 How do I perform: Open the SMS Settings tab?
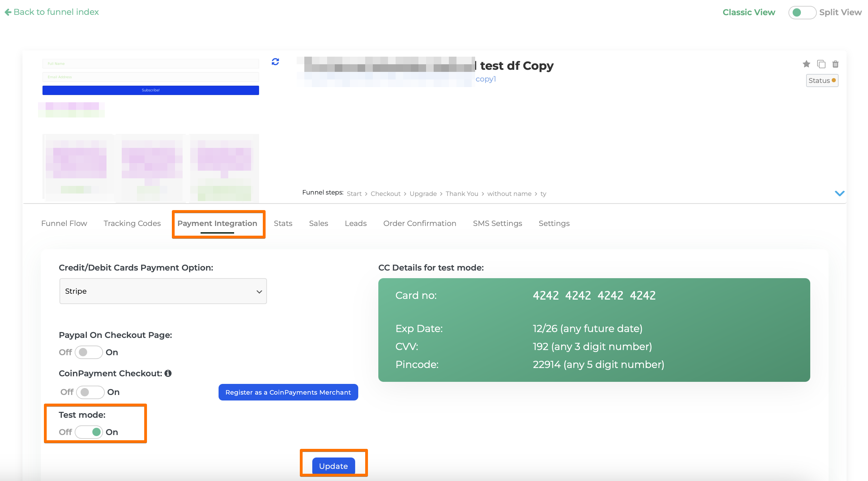(x=497, y=223)
